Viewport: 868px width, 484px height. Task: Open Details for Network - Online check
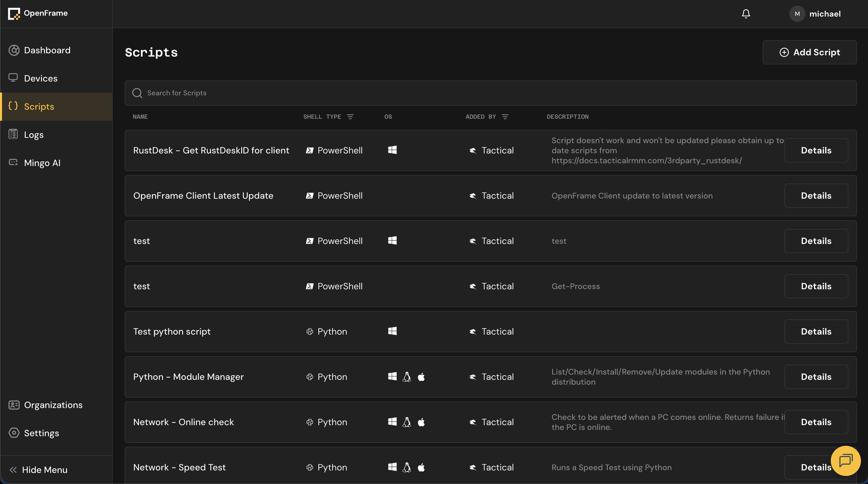pos(816,422)
